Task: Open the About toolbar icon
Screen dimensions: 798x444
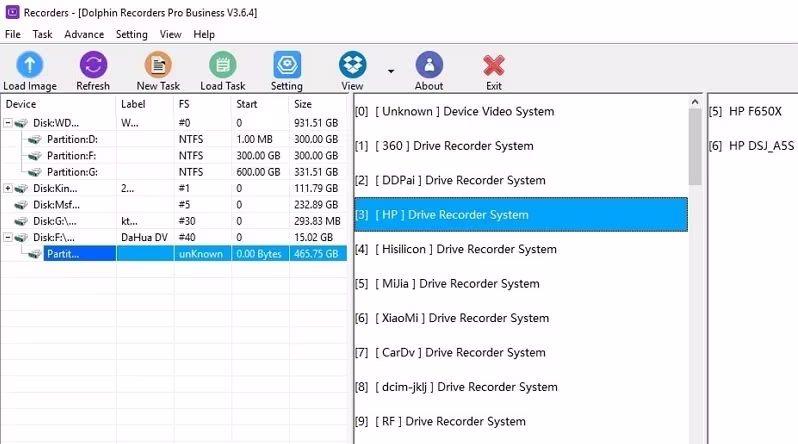Action: click(x=429, y=65)
